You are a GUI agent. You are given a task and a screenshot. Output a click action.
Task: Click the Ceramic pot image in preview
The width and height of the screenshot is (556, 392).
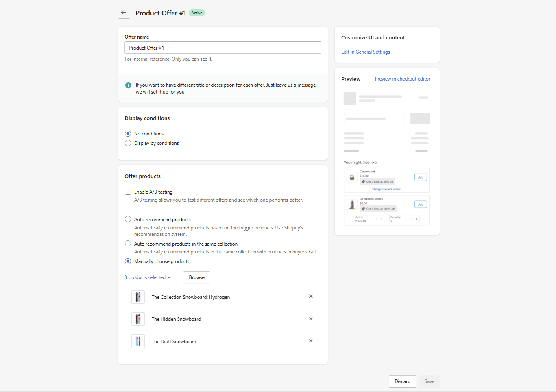click(352, 177)
